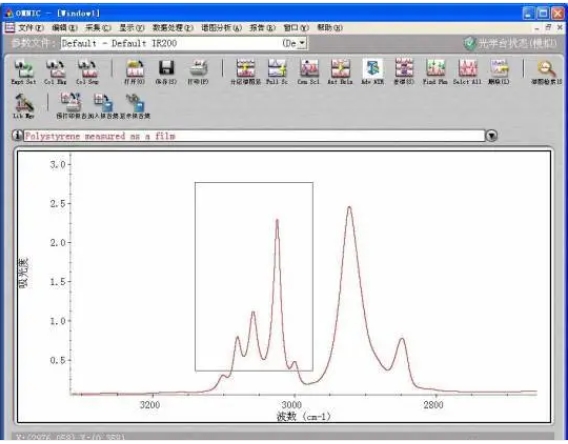Click the Polystyrene measured as a film title field

(x=254, y=136)
